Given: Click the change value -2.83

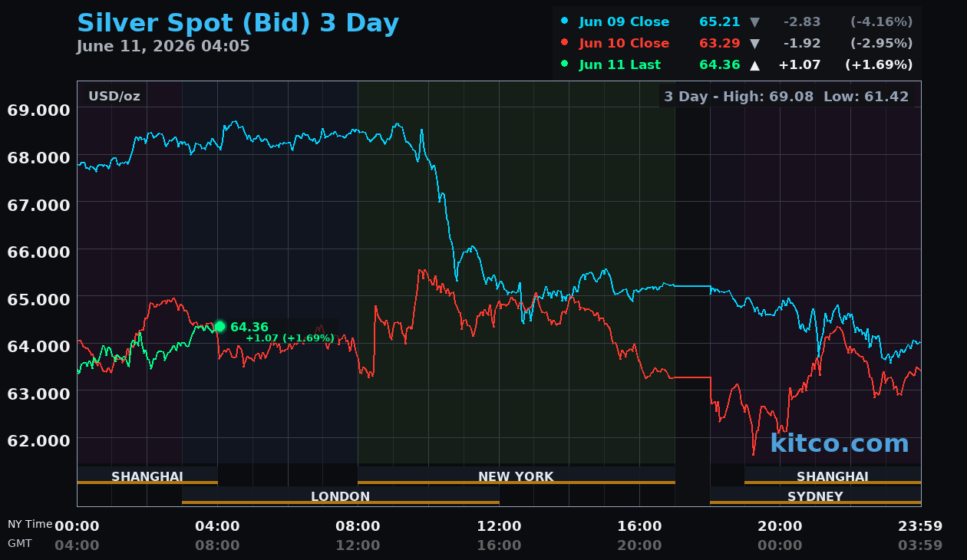Looking at the screenshot, I should [x=802, y=22].
